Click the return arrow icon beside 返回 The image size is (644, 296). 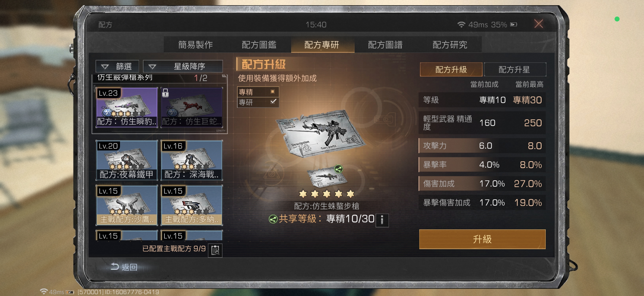point(115,267)
